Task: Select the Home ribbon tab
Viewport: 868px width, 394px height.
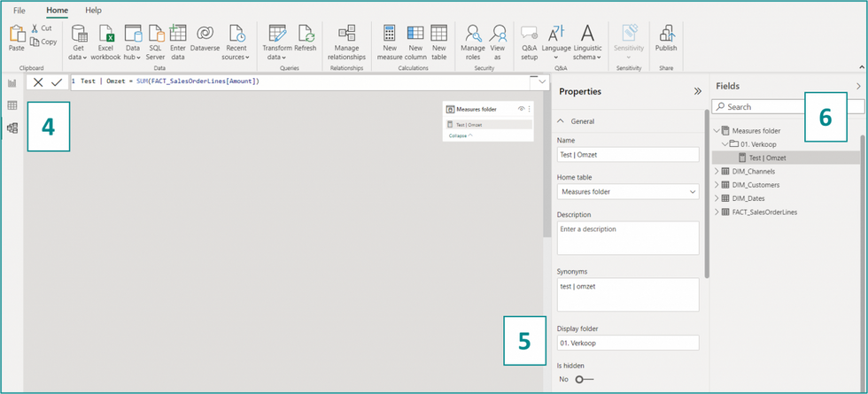Action: (57, 10)
